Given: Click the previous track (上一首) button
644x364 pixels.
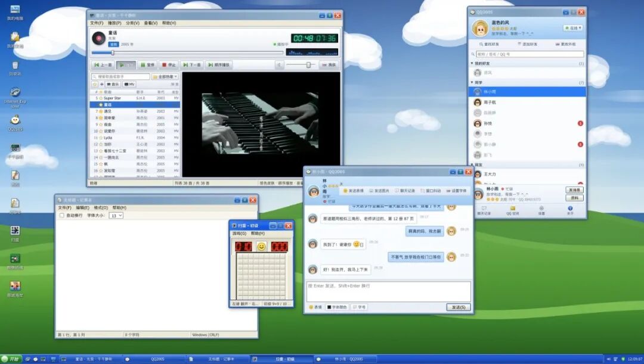Looking at the screenshot, I should click(103, 65).
